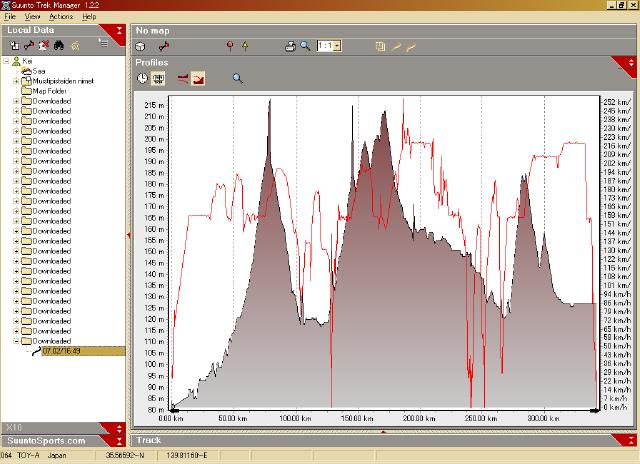
Task: Collapse the Profiles panel with red corner button
Action: tap(631, 63)
